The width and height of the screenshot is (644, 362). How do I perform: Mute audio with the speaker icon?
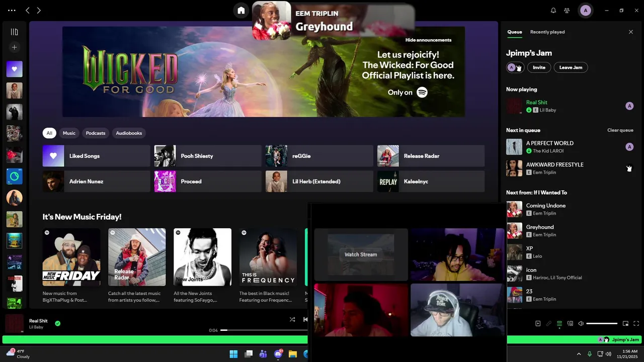tap(581, 324)
